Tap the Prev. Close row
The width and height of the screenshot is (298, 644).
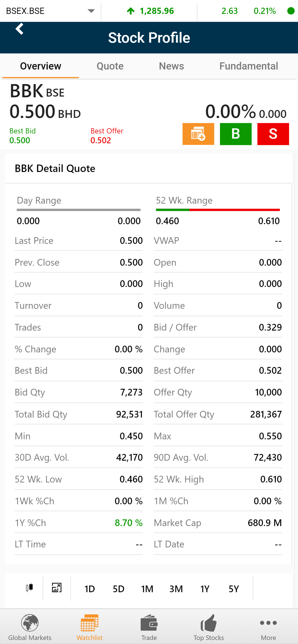[79, 262]
